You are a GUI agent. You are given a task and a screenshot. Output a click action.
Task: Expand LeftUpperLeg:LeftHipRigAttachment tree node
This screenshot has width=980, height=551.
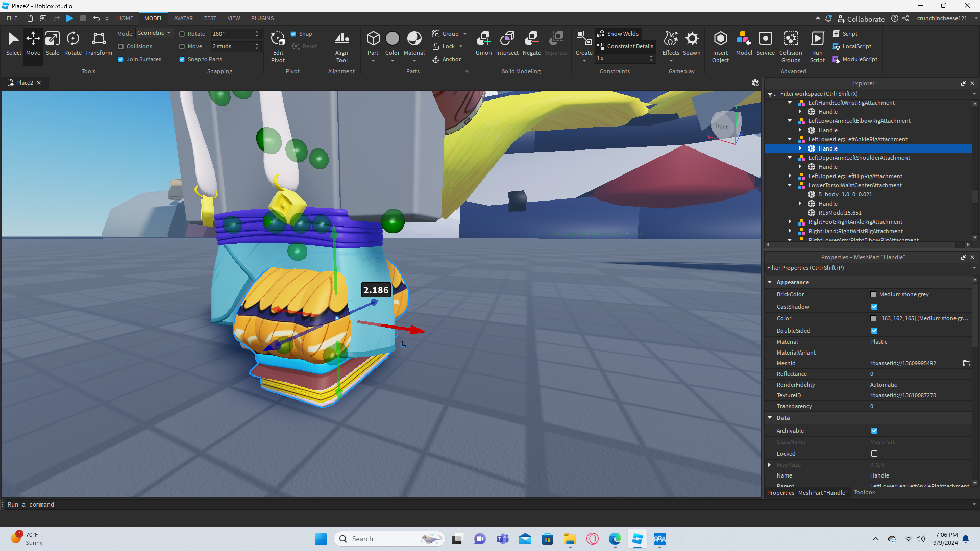point(790,176)
